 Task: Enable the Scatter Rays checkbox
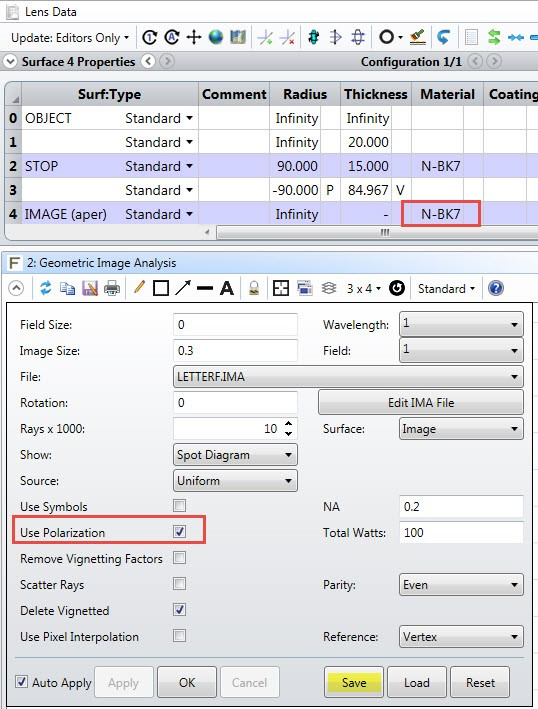click(x=179, y=584)
